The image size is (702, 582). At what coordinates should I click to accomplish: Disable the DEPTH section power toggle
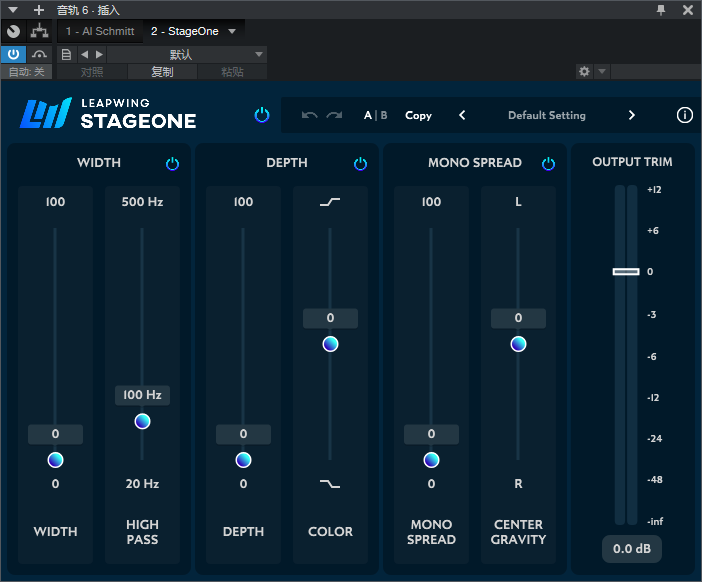[360, 163]
